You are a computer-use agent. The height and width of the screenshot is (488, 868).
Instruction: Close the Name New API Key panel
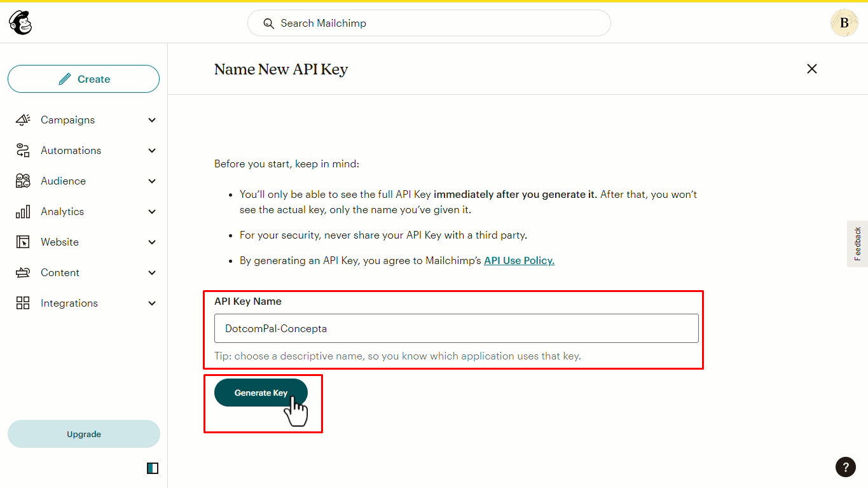812,69
